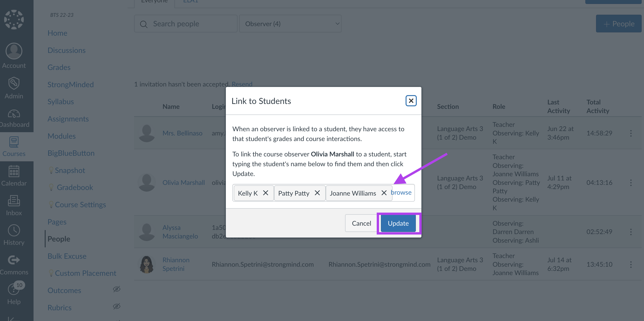Image resolution: width=644 pixels, height=321 pixels.
Task: Click Rhiannon Spetrini's avatar photo
Action: click(x=146, y=264)
